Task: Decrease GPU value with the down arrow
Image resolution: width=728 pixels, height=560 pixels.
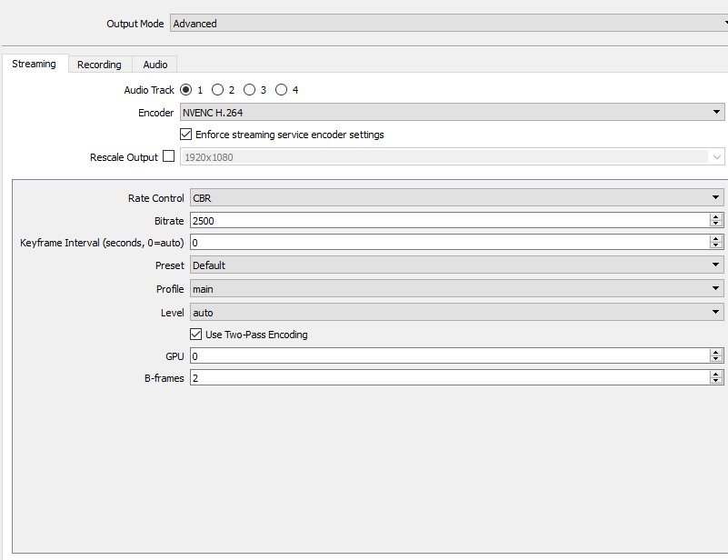Action: click(716, 359)
